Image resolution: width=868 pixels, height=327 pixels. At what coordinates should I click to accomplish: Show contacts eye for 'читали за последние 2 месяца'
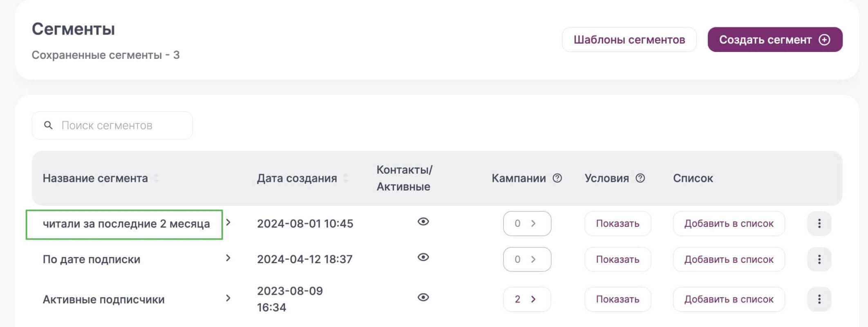click(423, 222)
